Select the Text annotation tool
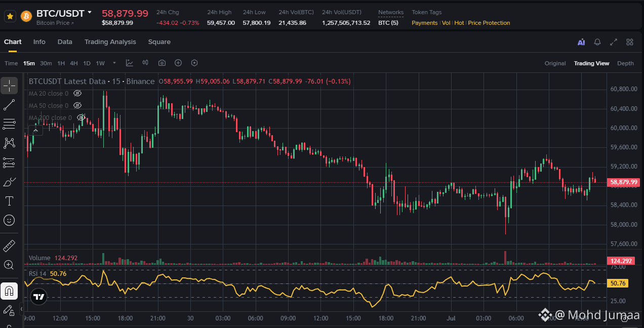Screen dimensions: 644x328 click(9, 201)
